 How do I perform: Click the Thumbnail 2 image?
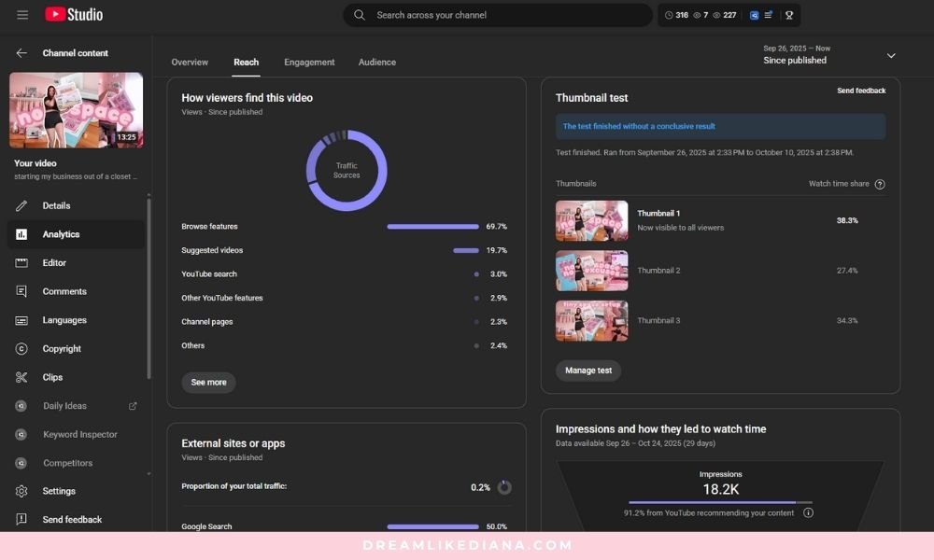click(x=591, y=271)
